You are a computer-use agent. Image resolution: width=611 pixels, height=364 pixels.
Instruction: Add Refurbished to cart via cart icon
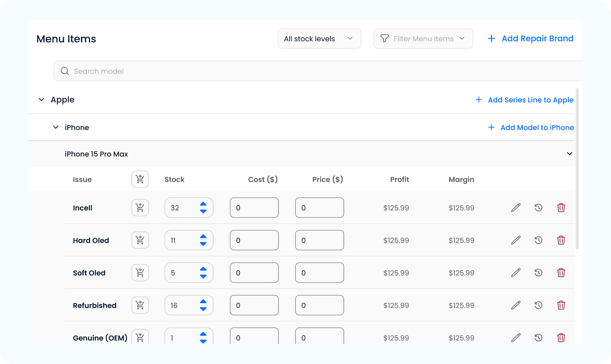click(x=140, y=305)
